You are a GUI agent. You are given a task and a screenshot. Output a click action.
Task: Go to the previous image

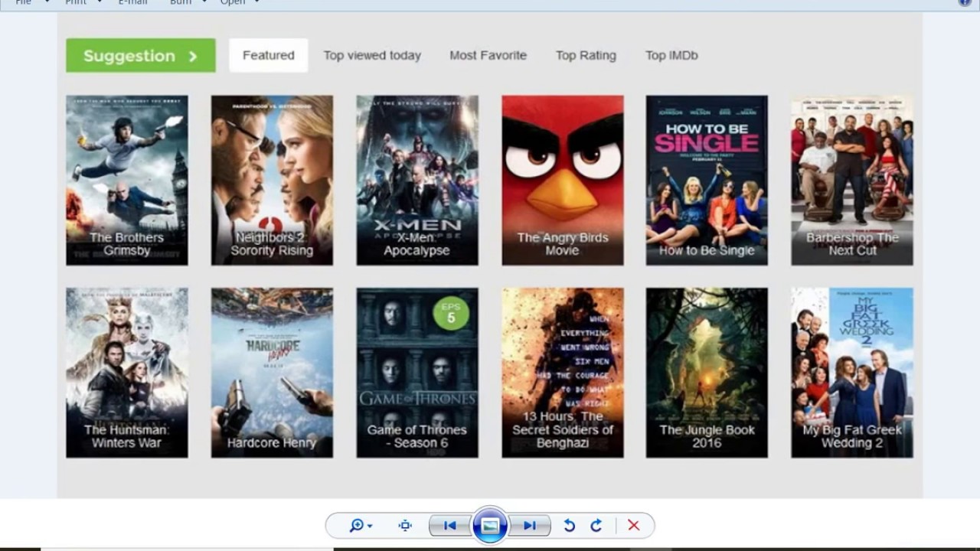(450, 526)
